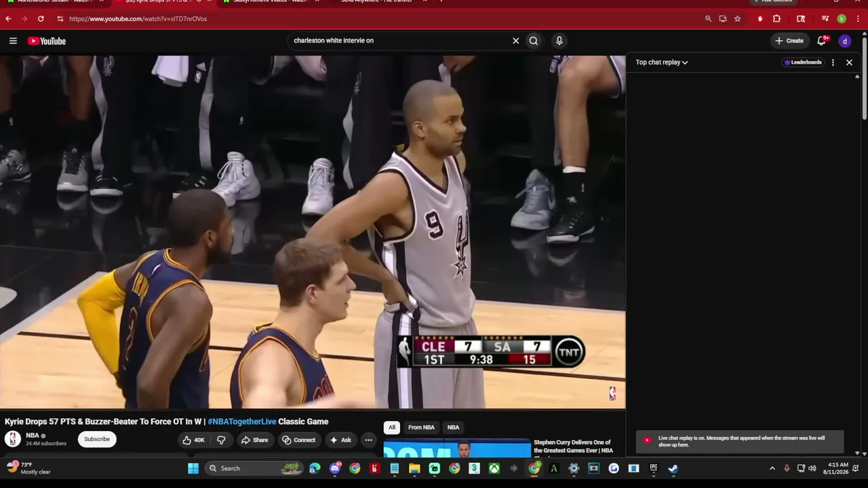
Task: Select the NBA filter chip
Action: coord(453,428)
